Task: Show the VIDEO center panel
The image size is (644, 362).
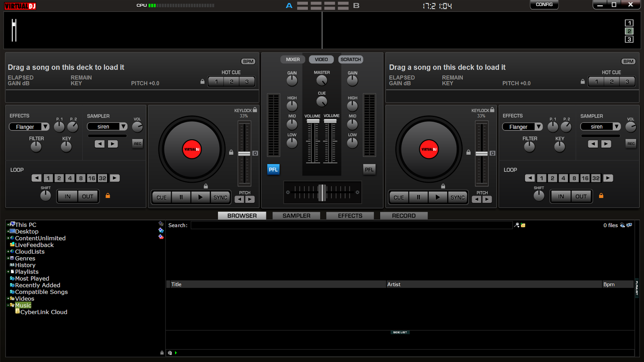Action: pyautogui.click(x=321, y=60)
